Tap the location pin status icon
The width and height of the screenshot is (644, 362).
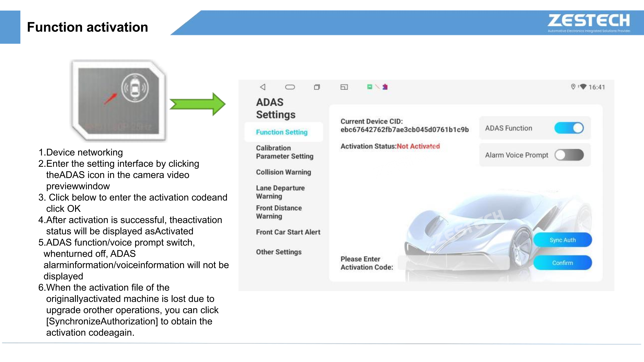tap(573, 86)
